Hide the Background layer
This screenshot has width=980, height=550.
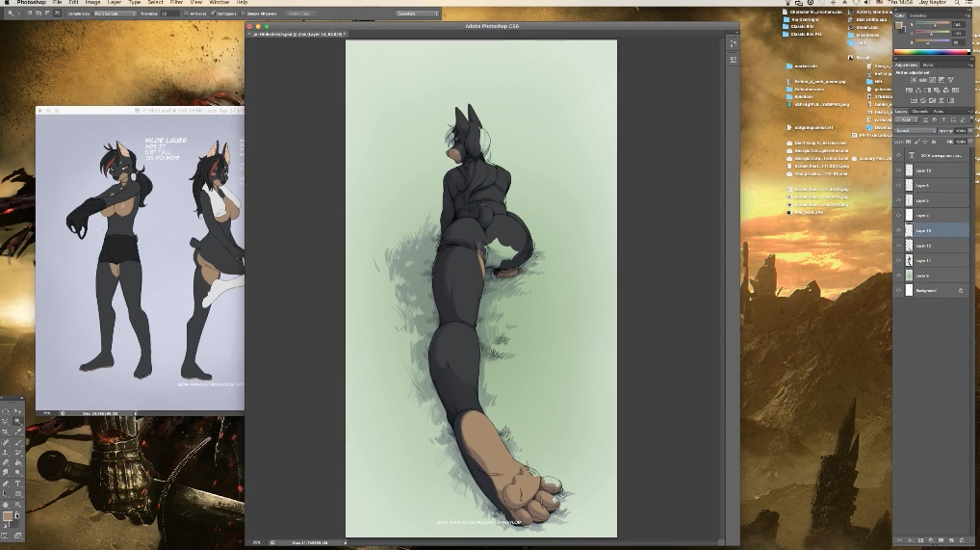[x=898, y=290]
